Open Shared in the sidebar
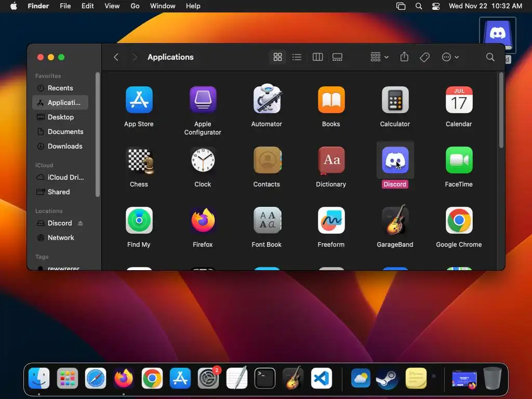Screen dimensions: 532x399 tap(60, 192)
